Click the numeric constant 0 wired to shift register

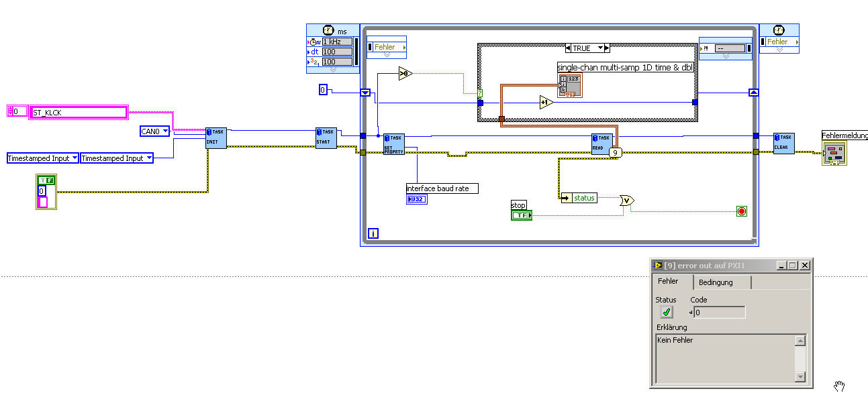pyautogui.click(x=323, y=89)
